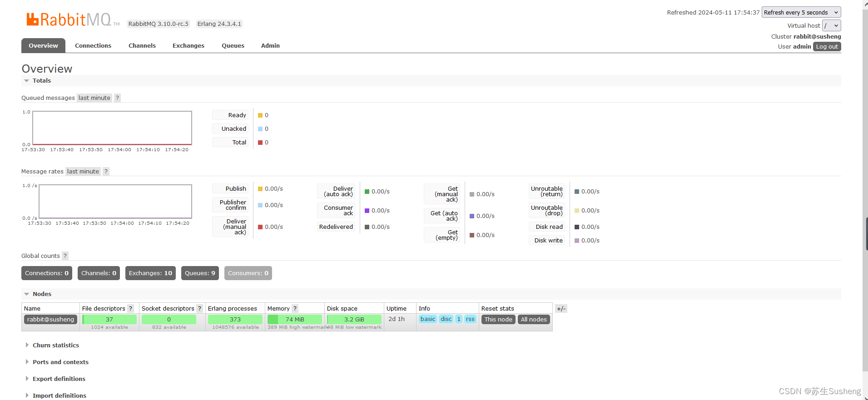This screenshot has height=400, width=868.
Task: Reset stats for This node
Action: coord(498,319)
